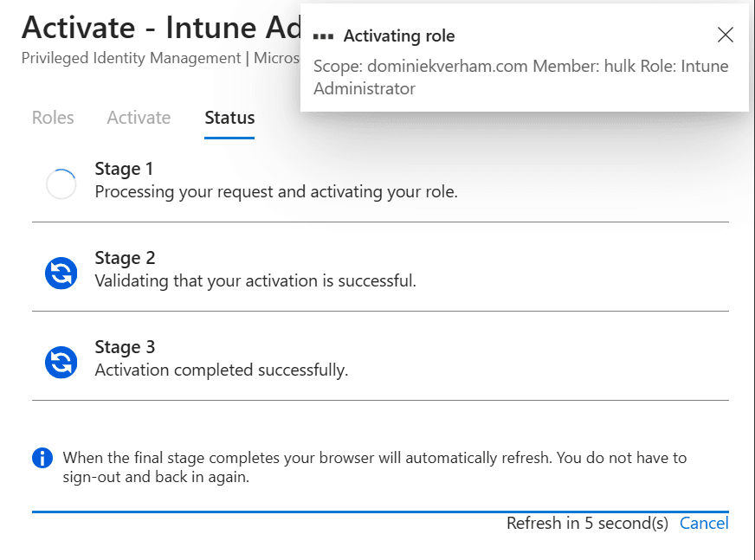Click the blue information icon
755x560 pixels.
click(42, 458)
